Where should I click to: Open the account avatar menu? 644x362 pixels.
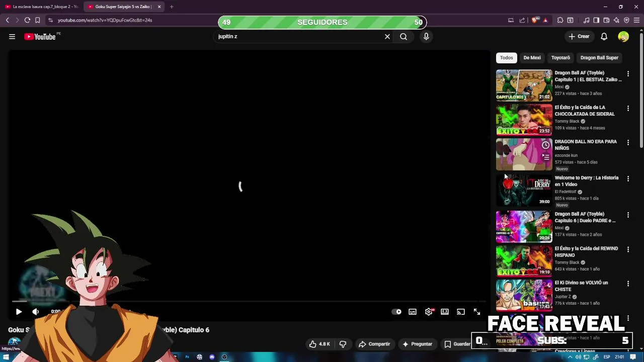point(623,37)
